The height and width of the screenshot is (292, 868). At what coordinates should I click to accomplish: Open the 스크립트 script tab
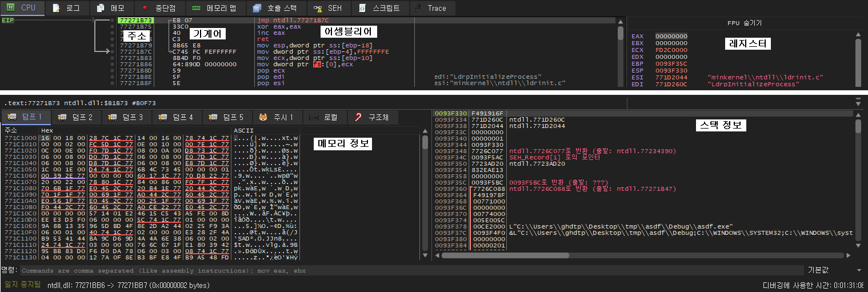click(x=379, y=8)
